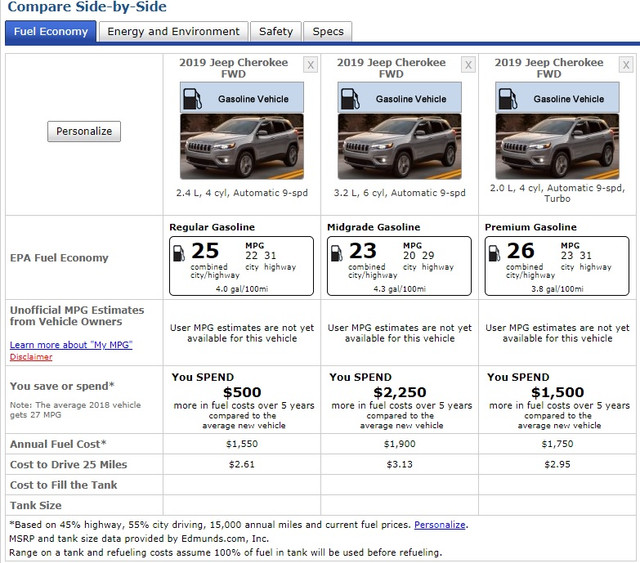Click gas pump icon in 2.4 L Gasoline Vehicle banner

[x=192, y=99]
